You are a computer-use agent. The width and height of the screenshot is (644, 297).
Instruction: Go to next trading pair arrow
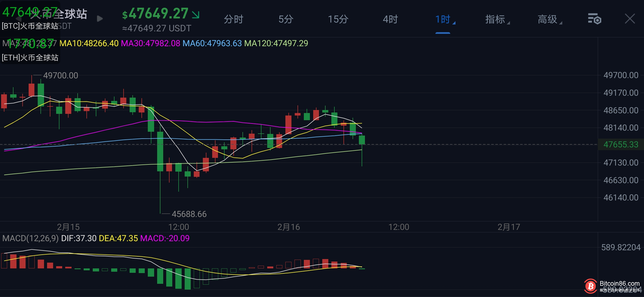(100, 19)
